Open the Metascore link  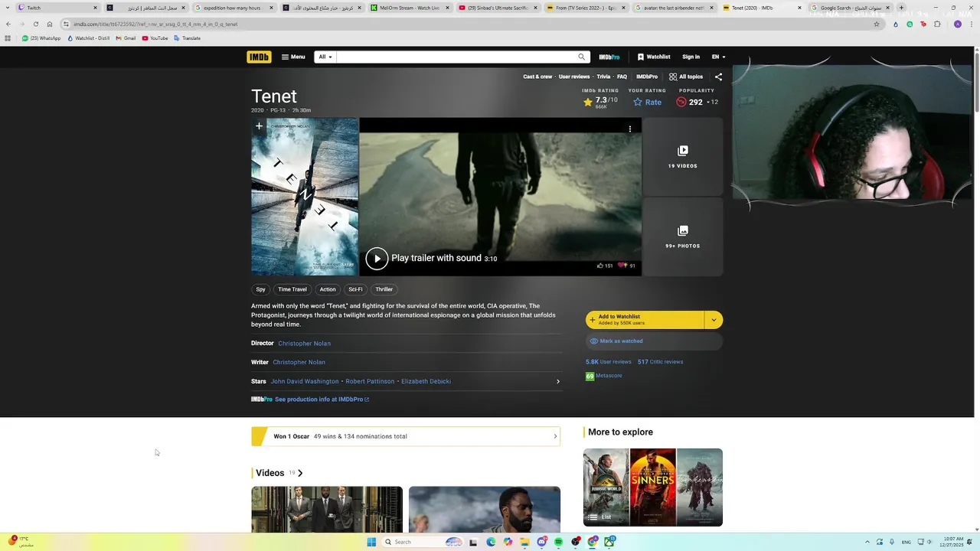click(x=604, y=376)
